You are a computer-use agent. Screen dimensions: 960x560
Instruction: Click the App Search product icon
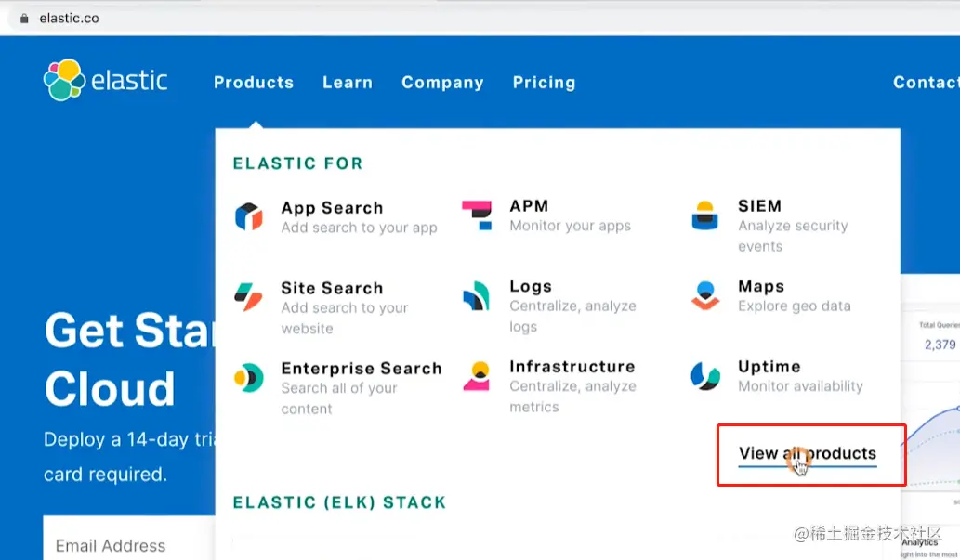pyautogui.click(x=248, y=216)
